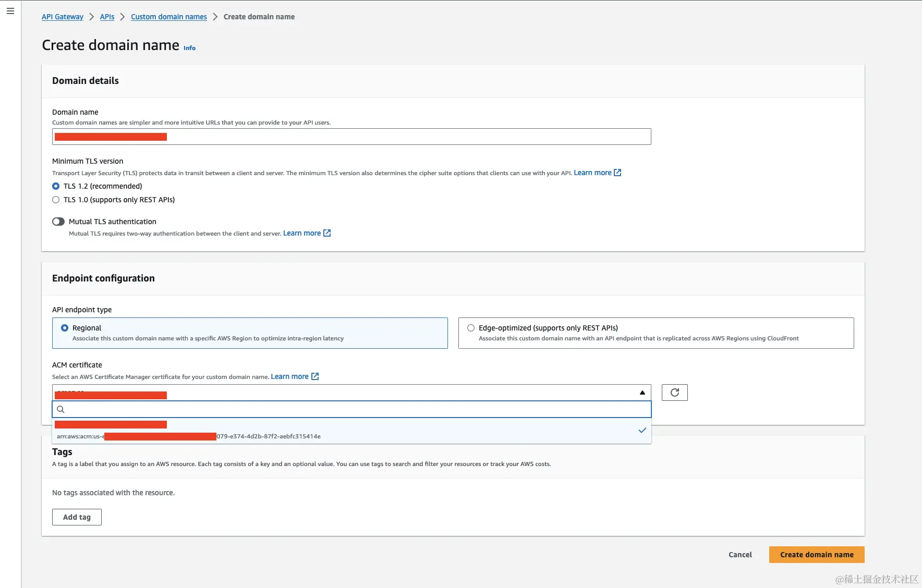
Task: Click the search magnifier in certificate dropdown
Action: click(x=60, y=409)
